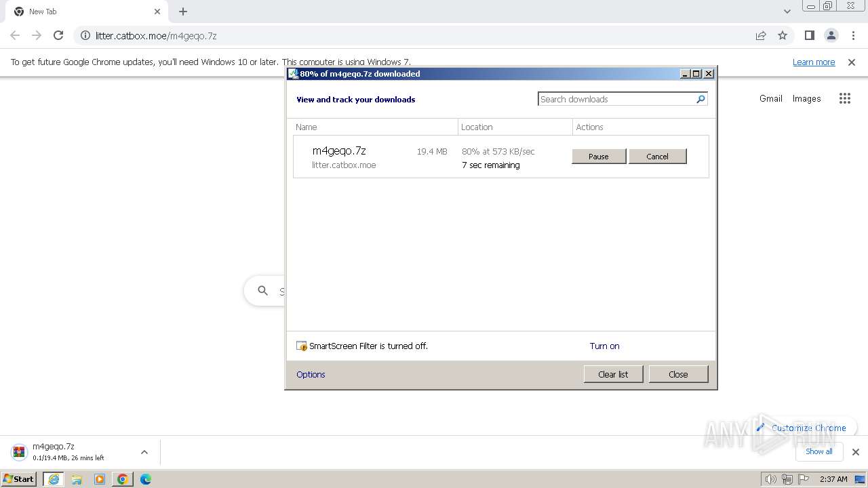The width and height of the screenshot is (868, 488).
Task: Open tab search chevron
Action: coord(787,12)
